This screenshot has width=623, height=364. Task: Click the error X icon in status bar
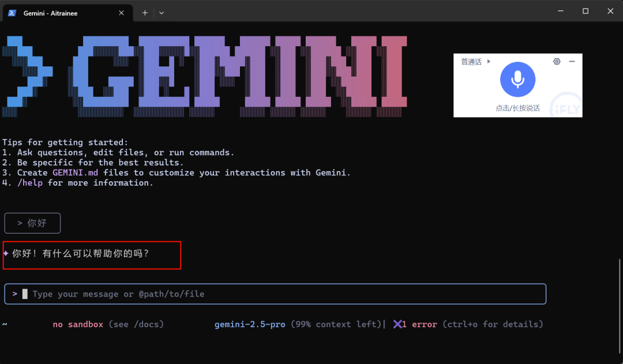397,324
